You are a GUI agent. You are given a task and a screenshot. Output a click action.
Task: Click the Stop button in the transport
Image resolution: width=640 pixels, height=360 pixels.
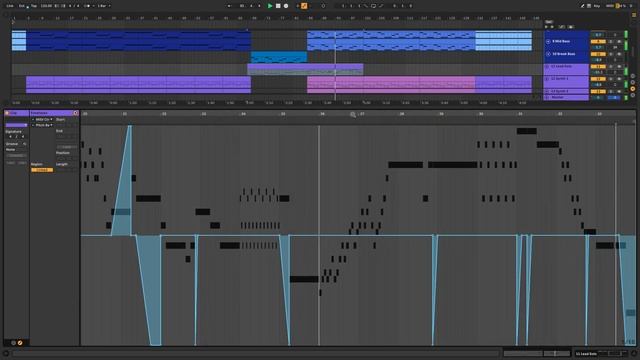click(278, 6)
